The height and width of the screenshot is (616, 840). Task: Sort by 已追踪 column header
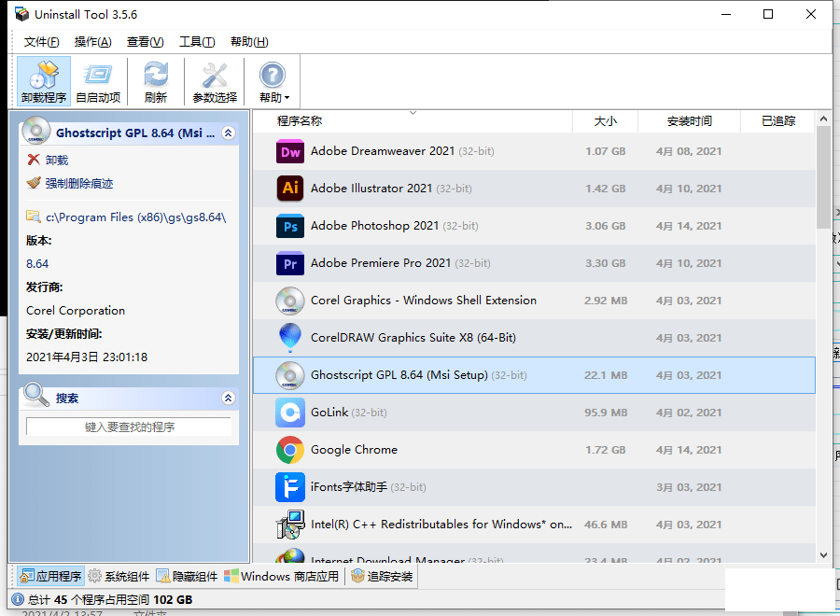tap(778, 121)
